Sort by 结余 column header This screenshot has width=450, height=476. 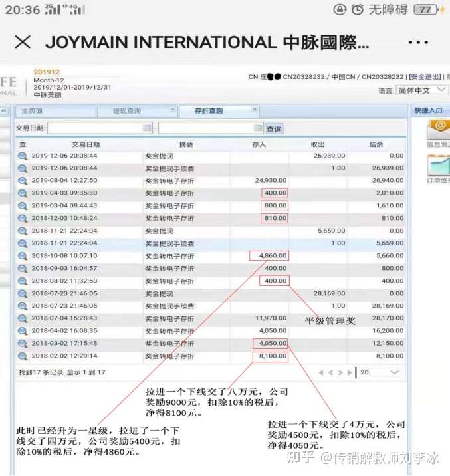(376, 144)
